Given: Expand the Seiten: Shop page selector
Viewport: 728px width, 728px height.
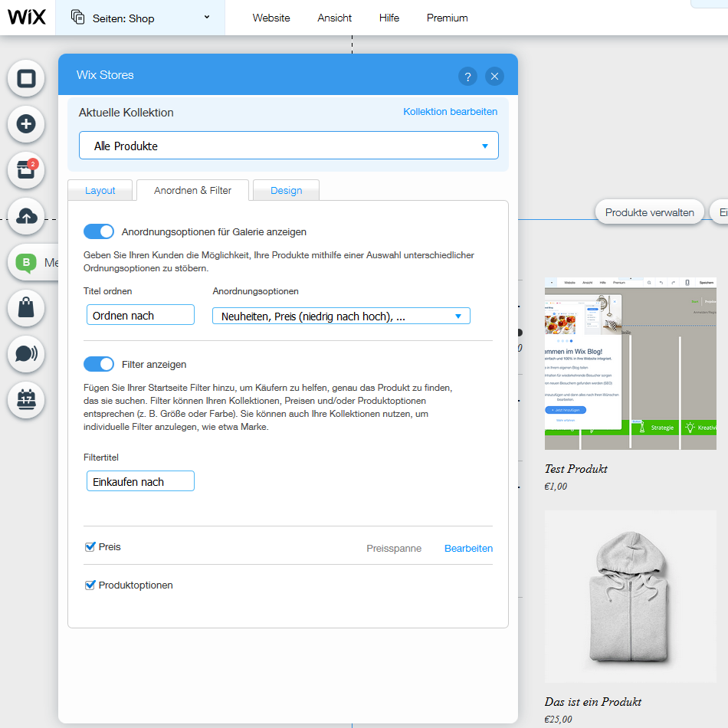Looking at the screenshot, I should pos(140,18).
